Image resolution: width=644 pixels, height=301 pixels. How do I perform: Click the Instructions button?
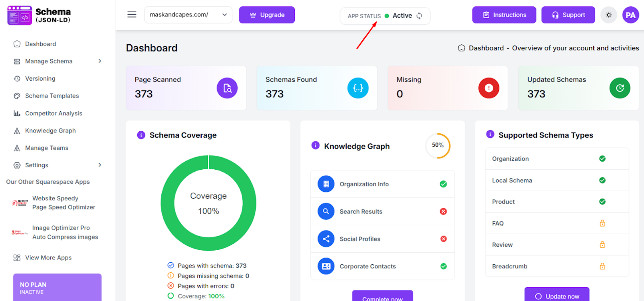coord(504,15)
